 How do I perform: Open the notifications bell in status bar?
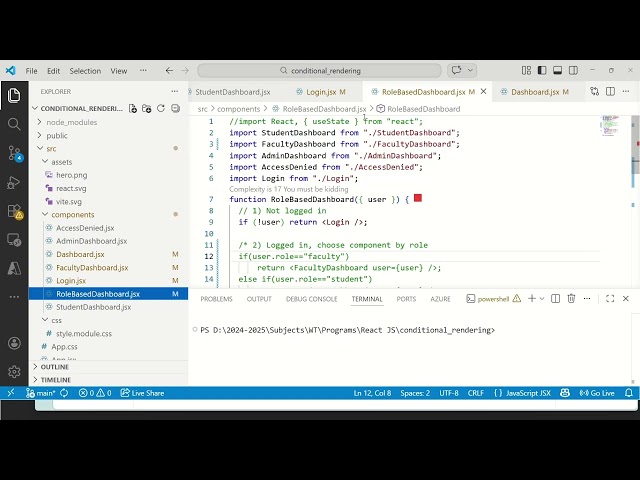pyautogui.click(x=629, y=393)
